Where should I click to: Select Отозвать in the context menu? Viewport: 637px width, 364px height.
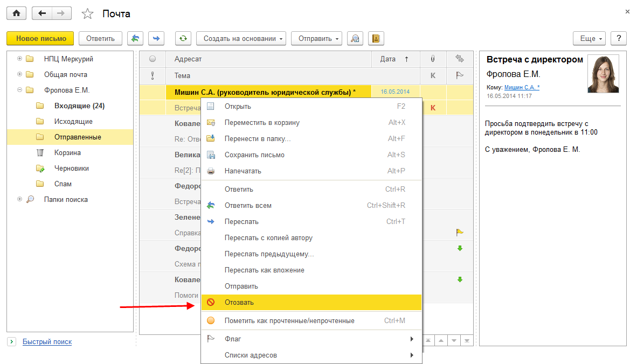click(x=239, y=302)
